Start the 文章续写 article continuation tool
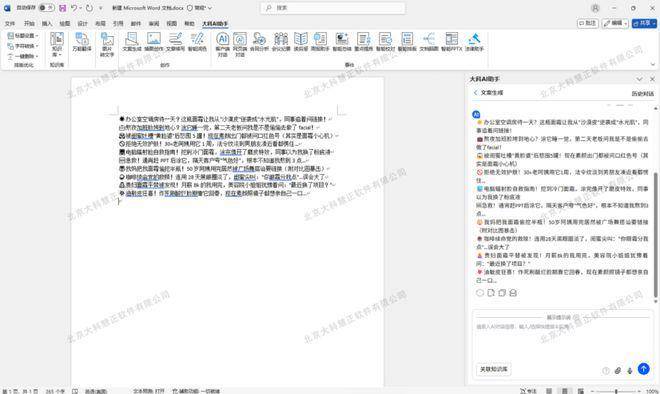 point(176,42)
